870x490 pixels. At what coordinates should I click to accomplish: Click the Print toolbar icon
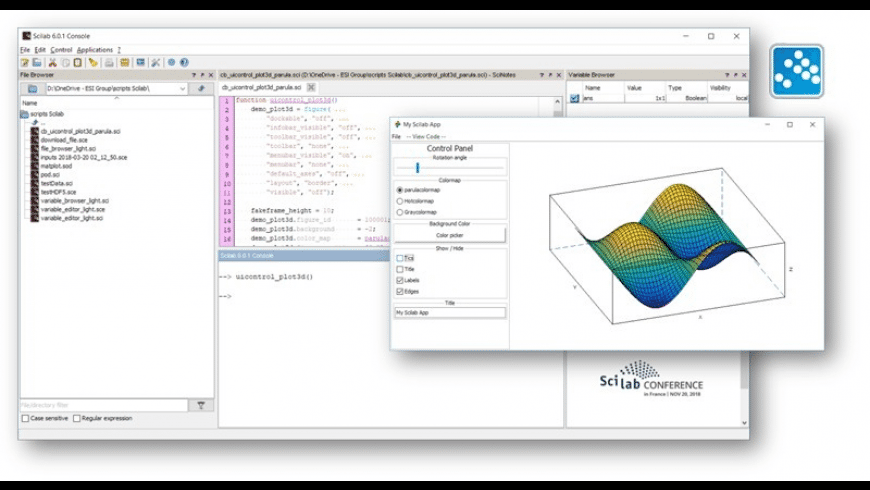click(109, 63)
